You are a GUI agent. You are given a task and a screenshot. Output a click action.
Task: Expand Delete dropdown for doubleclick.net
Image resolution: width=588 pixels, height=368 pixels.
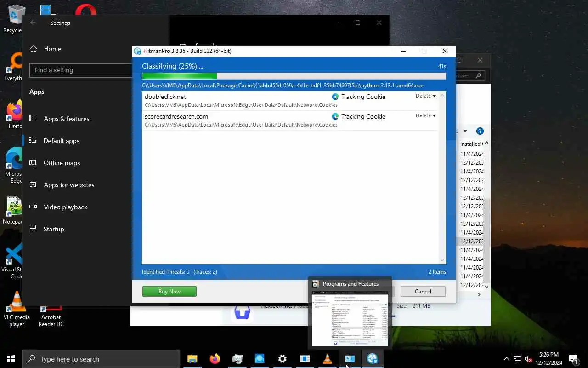click(x=426, y=96)
